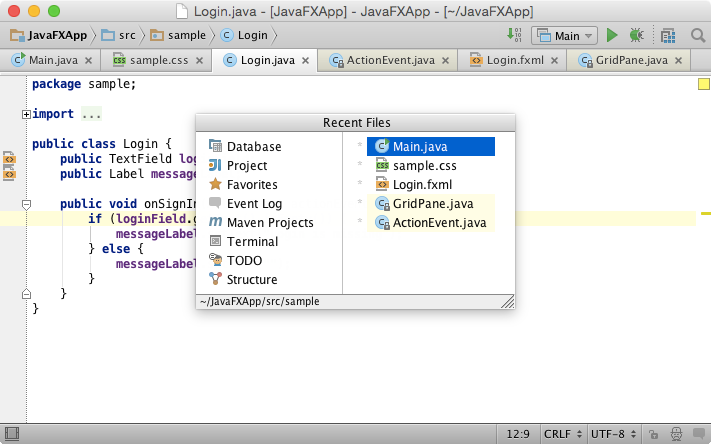This screenshot has height=444, width=711.
Task: Start debugging with the bug icon
Action: pyautogui.click(x=637, y=35)
